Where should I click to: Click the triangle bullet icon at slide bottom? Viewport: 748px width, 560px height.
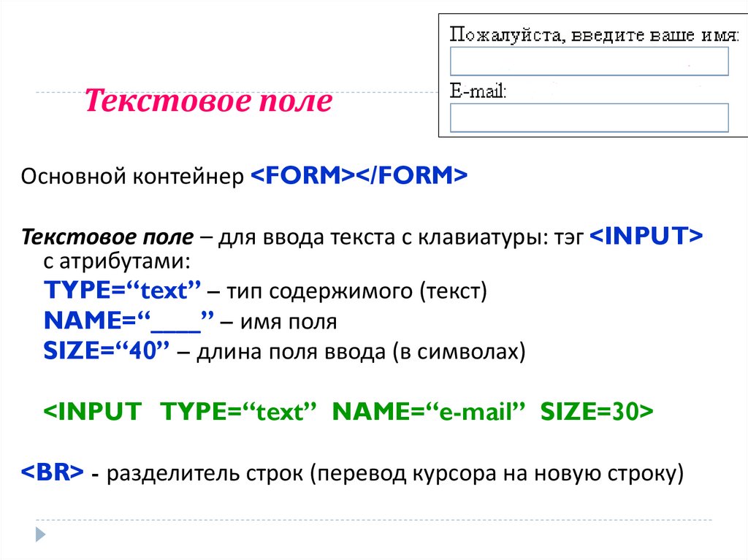pyautogui.click(x=41, y=534)
